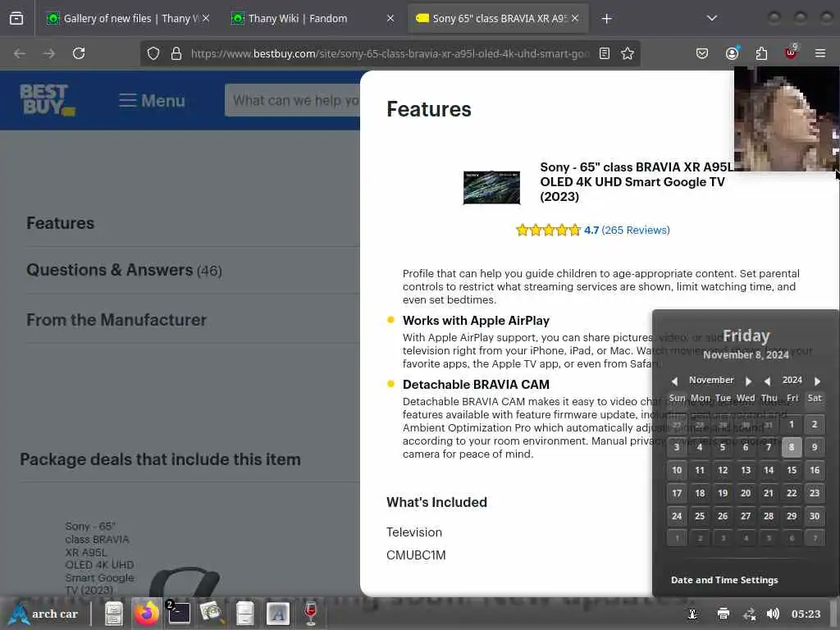Image resolution: width=840 pixels, height=630 pixels.
Task: Click accessibility tray icon
Action: coord(692,614)
